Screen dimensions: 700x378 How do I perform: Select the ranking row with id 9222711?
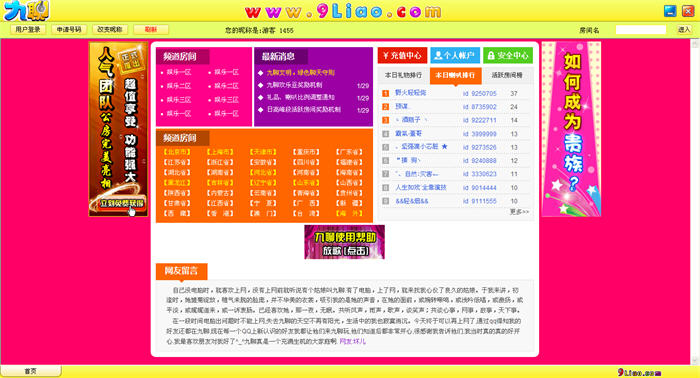tap(455, 120)
